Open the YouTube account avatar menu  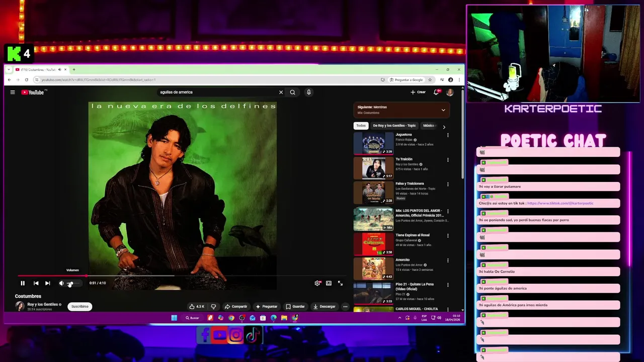[450, 92]
